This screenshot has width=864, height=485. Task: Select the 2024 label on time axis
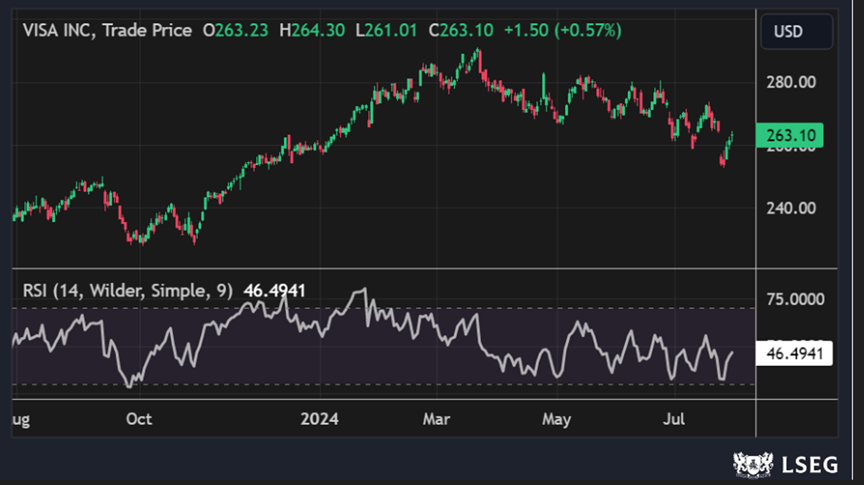point(321,419)
